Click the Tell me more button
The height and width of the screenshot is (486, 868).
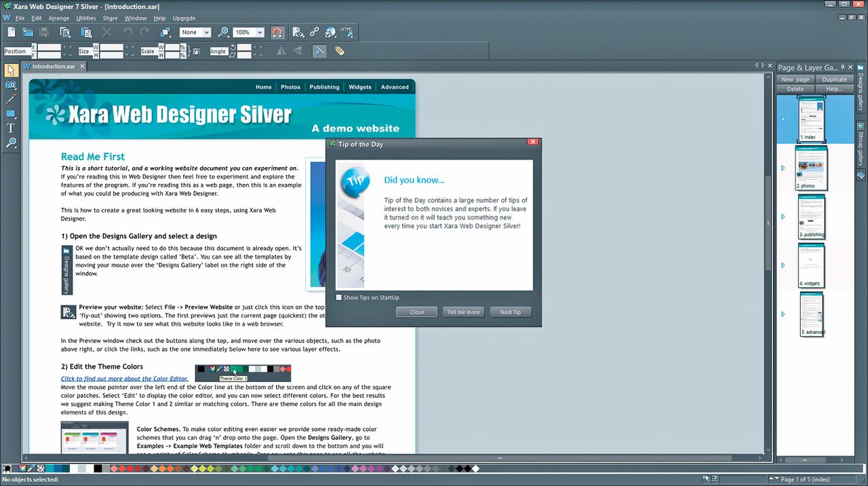[464, 312]
